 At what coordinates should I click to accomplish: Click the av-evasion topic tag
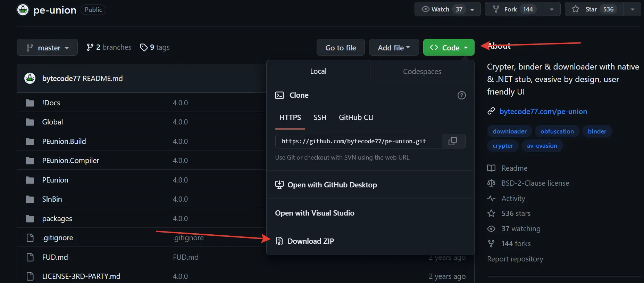tap(542, 146)
